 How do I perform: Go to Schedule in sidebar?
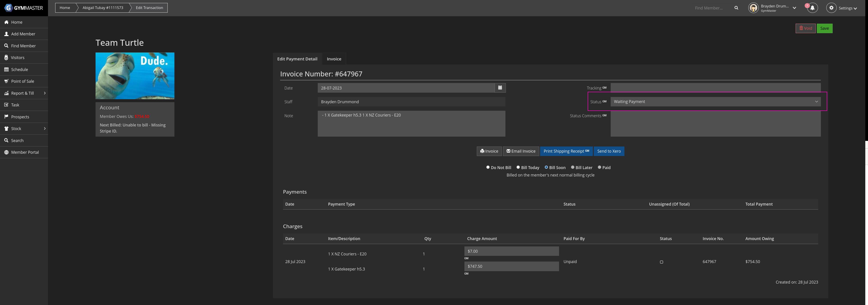coord(19,69)
